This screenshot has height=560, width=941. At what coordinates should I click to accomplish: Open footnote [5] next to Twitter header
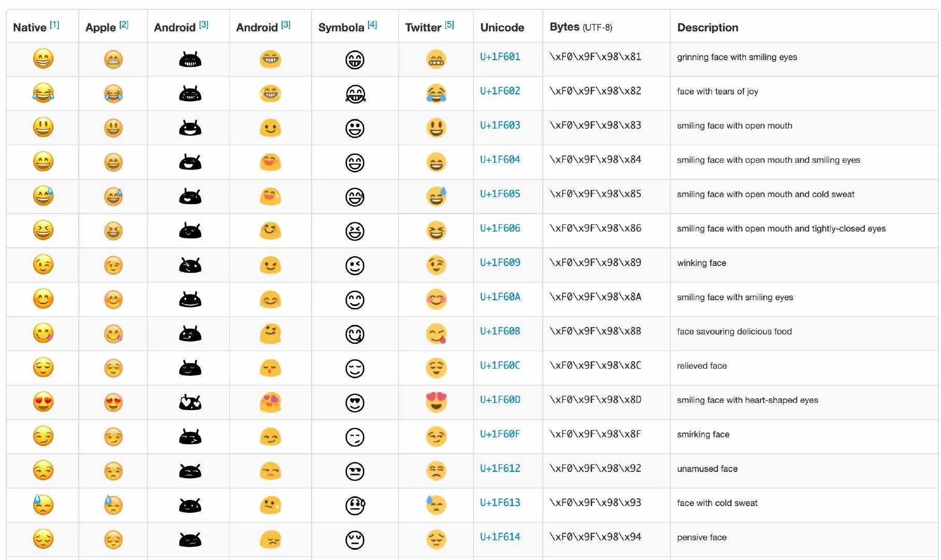[x=450, y=24]
